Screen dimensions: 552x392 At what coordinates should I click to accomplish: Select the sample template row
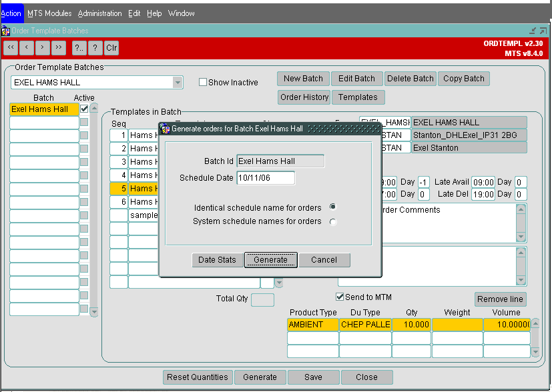(133, 215)
